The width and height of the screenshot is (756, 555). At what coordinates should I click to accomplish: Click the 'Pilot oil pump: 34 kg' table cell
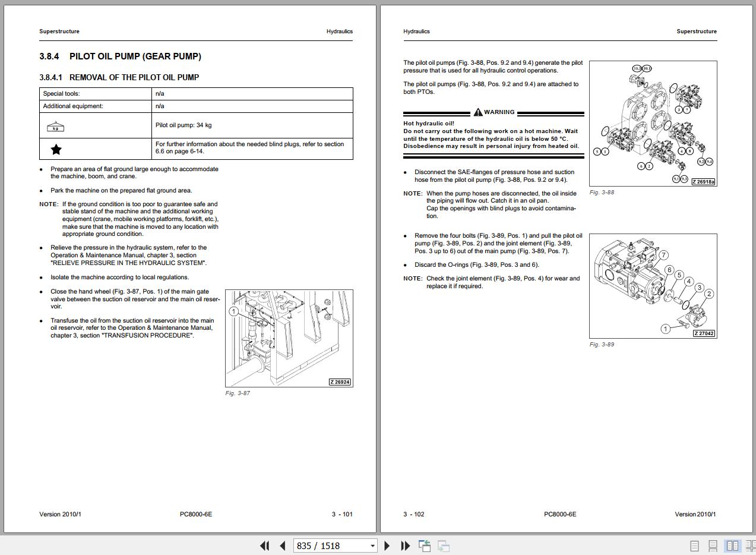pos(252,125)
